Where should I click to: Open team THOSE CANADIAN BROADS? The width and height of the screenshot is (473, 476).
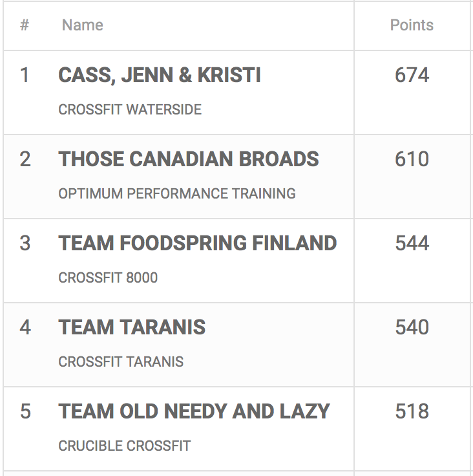tap(189, 159)
